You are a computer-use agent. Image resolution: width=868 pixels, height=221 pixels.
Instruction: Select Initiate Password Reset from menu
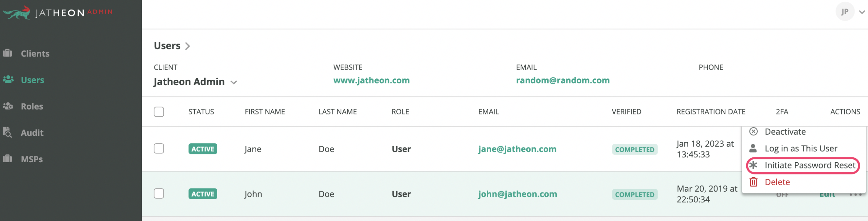tap(803, 165)
